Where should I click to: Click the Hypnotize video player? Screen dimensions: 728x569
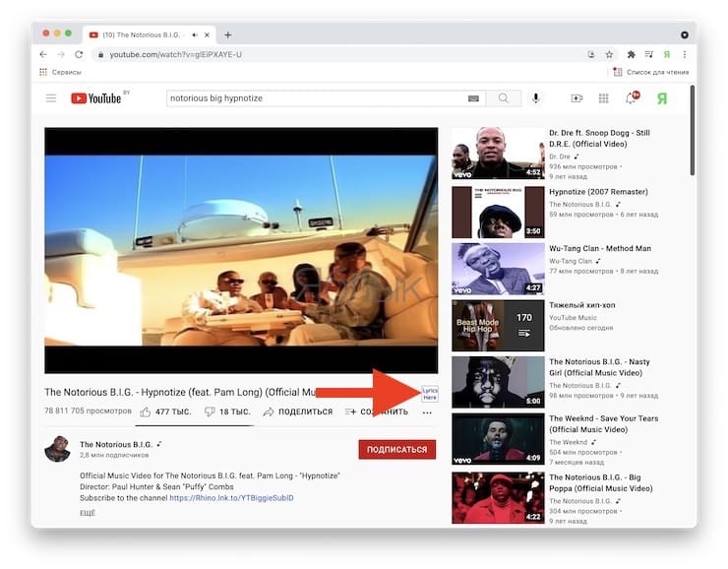coord(241,250)
